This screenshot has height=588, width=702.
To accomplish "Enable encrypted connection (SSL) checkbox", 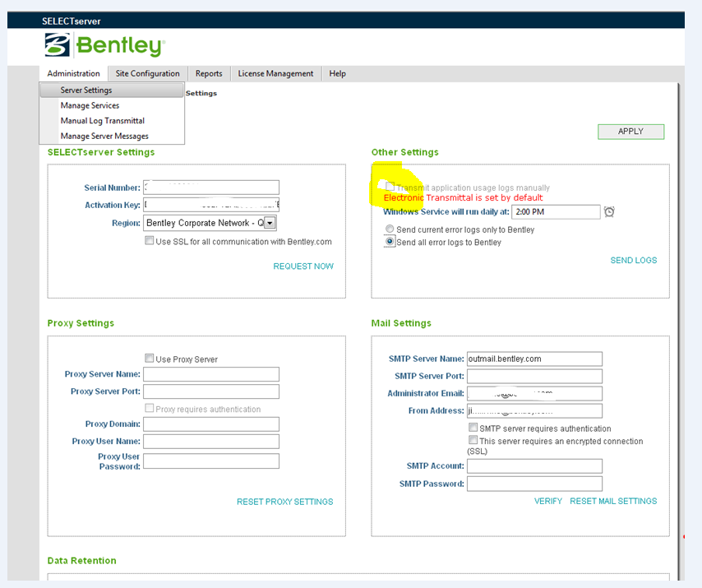I will pyautogui.click(x=473, y=440).
